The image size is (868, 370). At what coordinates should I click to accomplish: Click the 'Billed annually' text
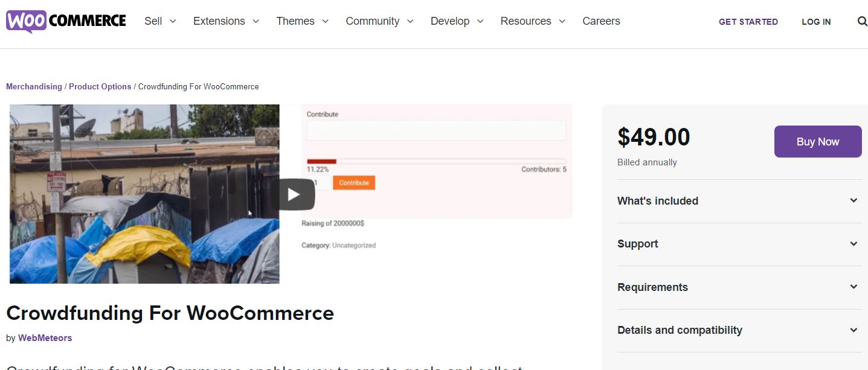(647, 162)
